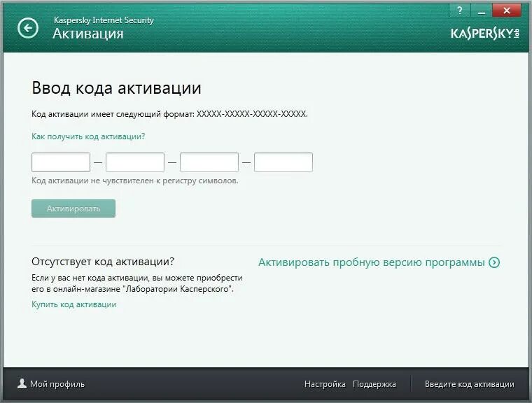The width and height of the screenshot is (532, 403).
Task: Minimize the Kaspersky window
Action: point(481,10)
